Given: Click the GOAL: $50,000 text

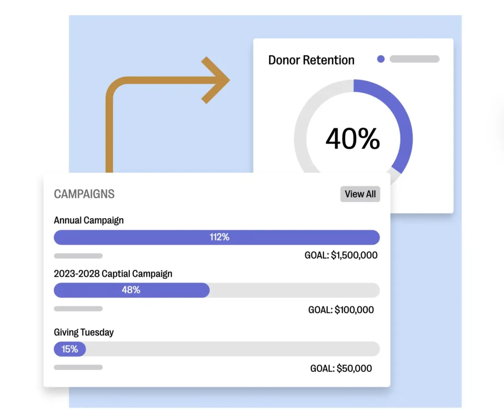Looking at the screenshot, I should (x=341, y=368).
